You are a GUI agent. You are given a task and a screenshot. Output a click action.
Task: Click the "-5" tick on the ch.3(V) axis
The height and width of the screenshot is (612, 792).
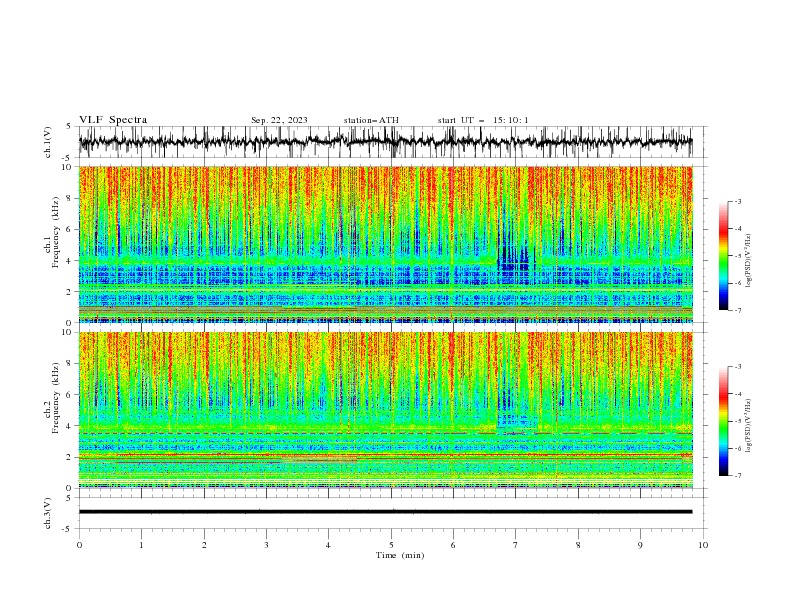point(68,529)
